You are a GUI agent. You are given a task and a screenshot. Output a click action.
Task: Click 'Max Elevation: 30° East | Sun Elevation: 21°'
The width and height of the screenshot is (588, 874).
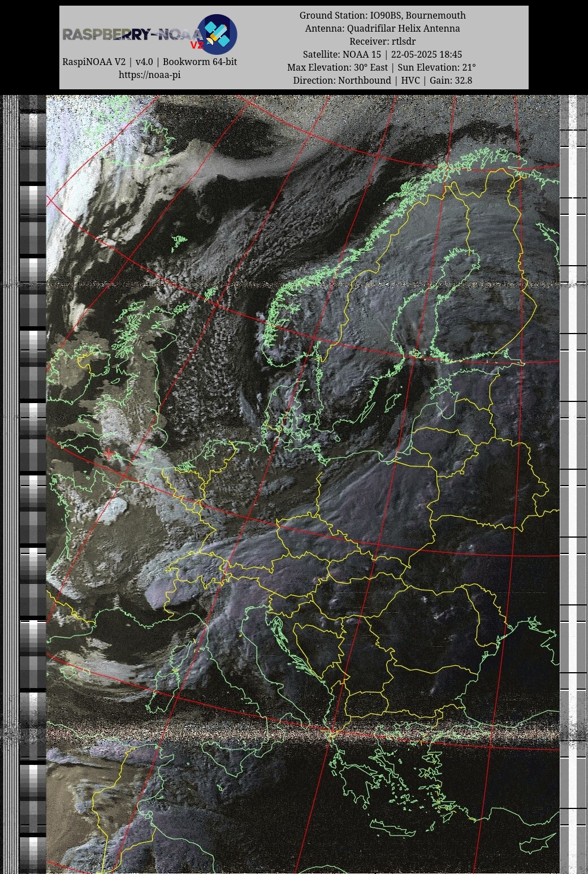(382, 67)
